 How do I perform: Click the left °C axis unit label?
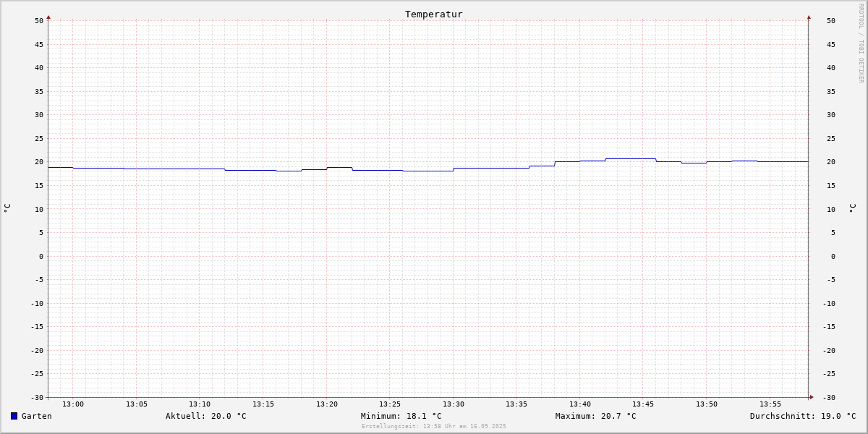click(x=7, y=208)
